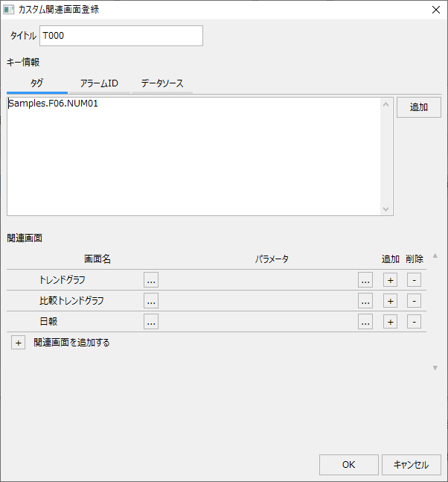Close the カスタム関連画面登録 dialog
Image resolution: width=448 pixels, height=482 pixels.
[x=436, y=10]
